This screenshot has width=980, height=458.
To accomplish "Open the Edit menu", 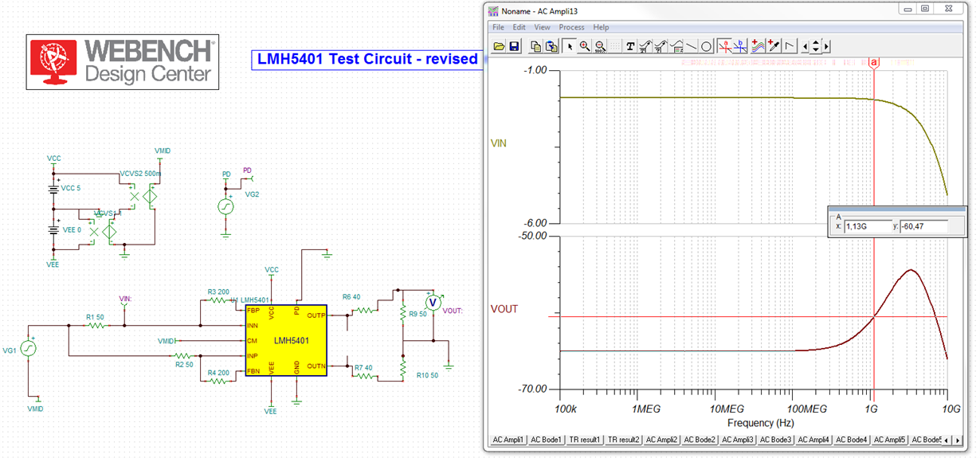I will click(519, 27).
